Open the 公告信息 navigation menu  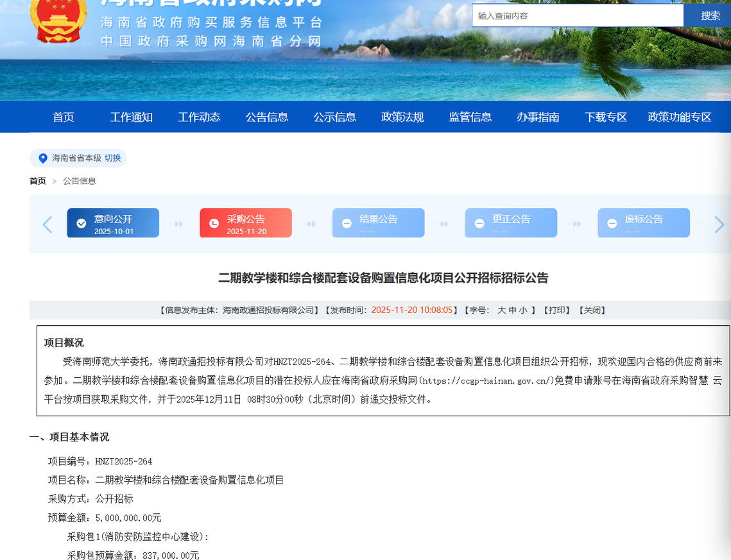coord(267,117)
